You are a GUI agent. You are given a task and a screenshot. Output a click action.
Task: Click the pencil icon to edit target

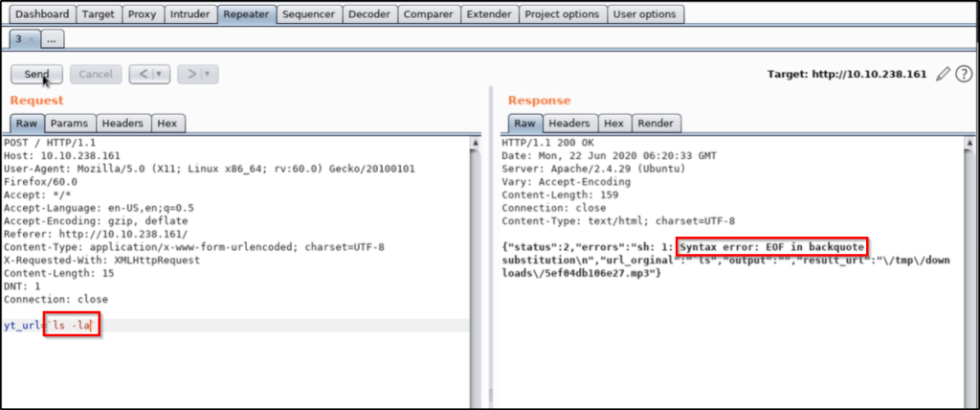(944, 74)
